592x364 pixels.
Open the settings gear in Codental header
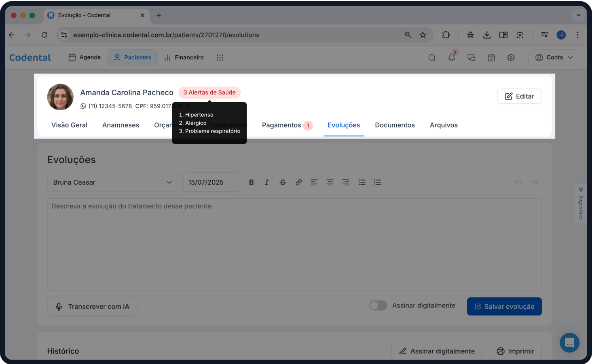click(x=511, y=57)
